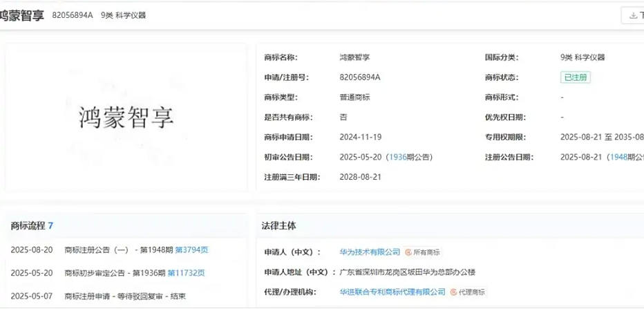The height and width of the screenshot is (311, 644).
Task: Click the 普通商标 trademark type value
Action: pyautogui.click(x=355, y=97)
